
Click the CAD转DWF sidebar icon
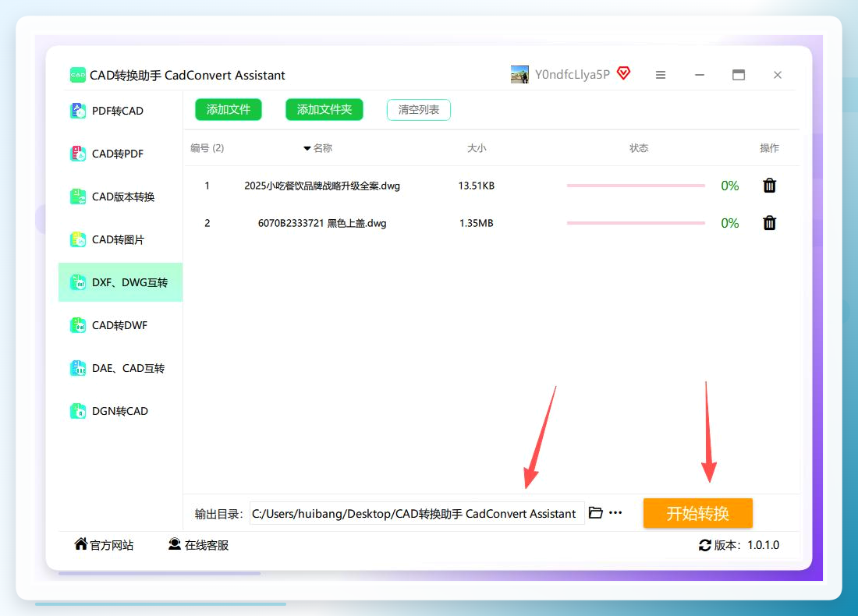(x=78, y=325)
